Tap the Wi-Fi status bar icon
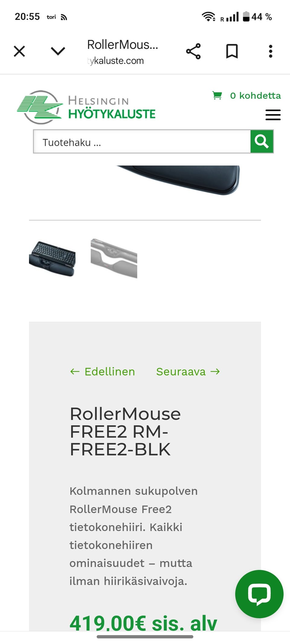Viewport: 290px width, 644px height. [208, 17]
